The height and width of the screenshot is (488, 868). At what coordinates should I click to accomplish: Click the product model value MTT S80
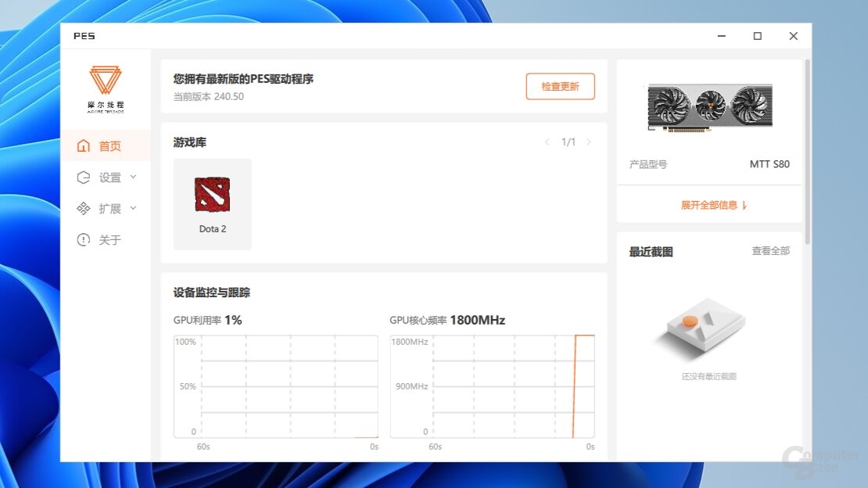pyautogui.click(x=769, y=164)
